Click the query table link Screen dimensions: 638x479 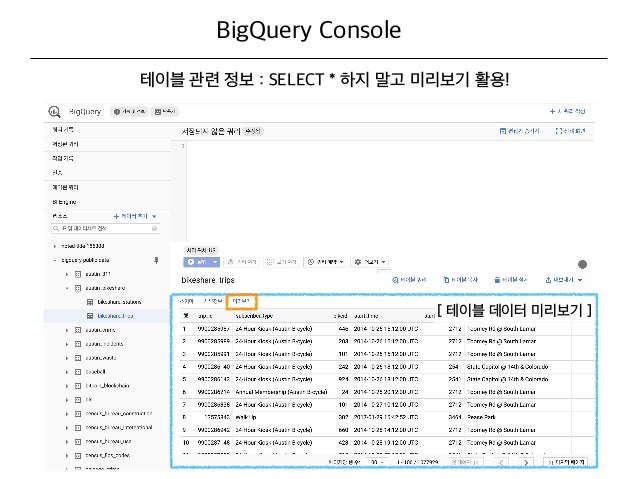point(409,280)
